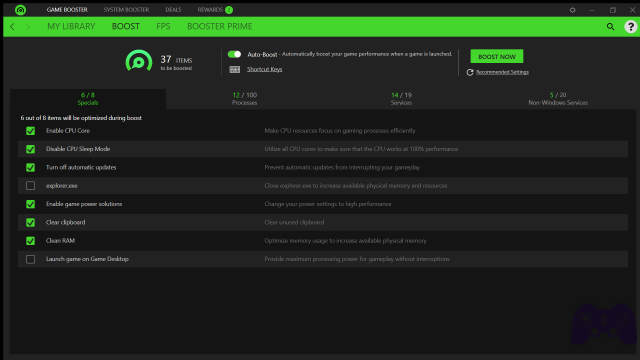640x360 pixels.
Task: Open the Booster Prime tab
Action: (220, 27)
